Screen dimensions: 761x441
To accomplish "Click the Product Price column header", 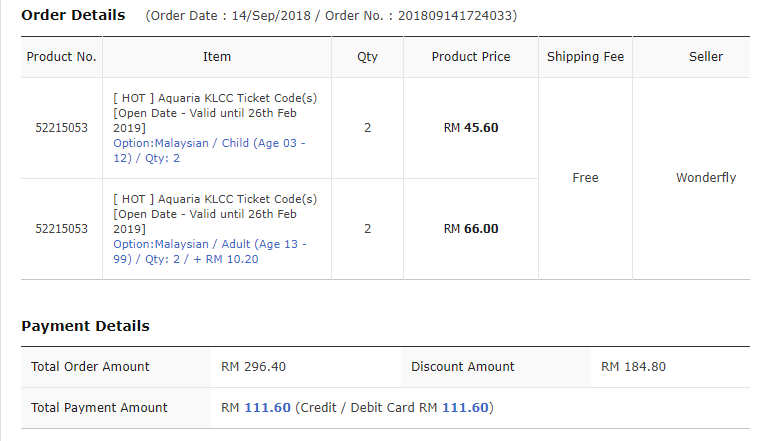I will pos(471,57).
